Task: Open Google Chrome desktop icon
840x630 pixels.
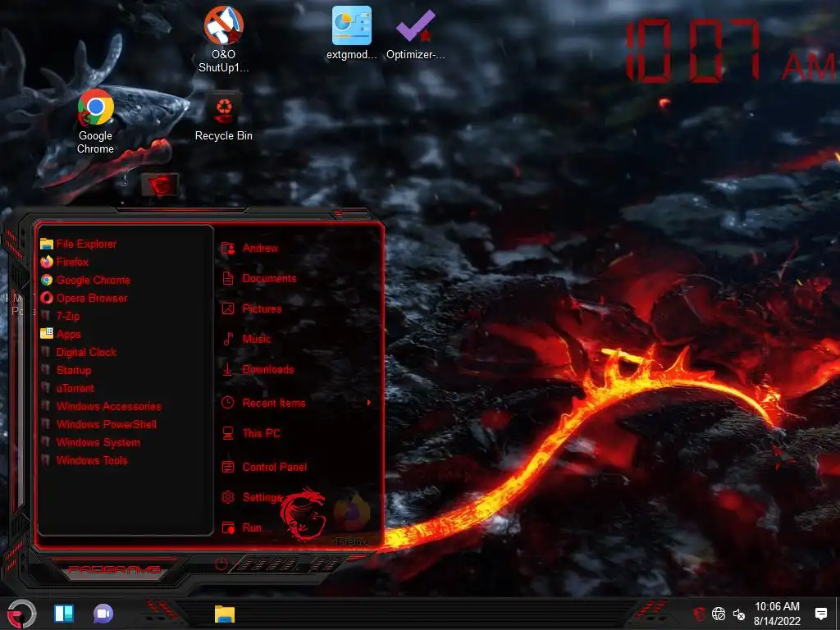Action: (95, 121)
